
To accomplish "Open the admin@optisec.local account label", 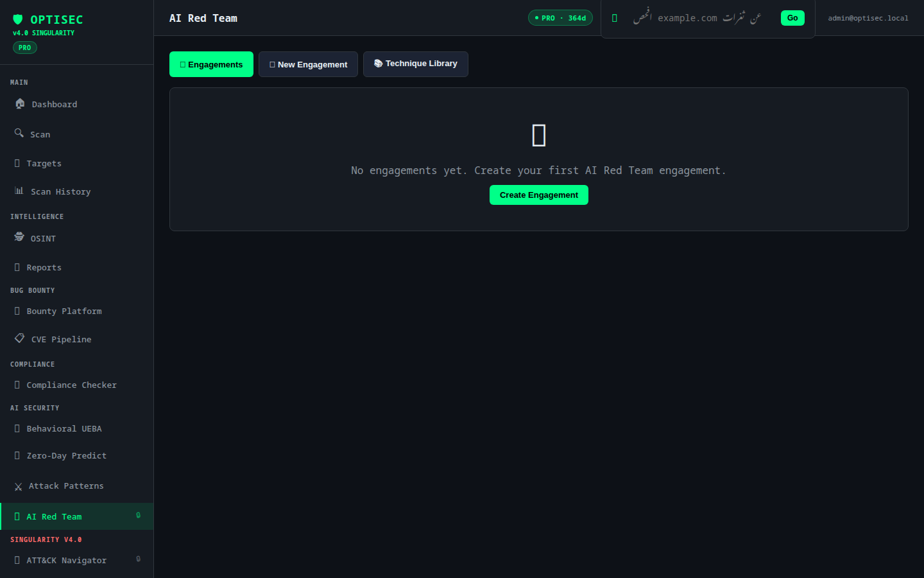I will 868,18.
